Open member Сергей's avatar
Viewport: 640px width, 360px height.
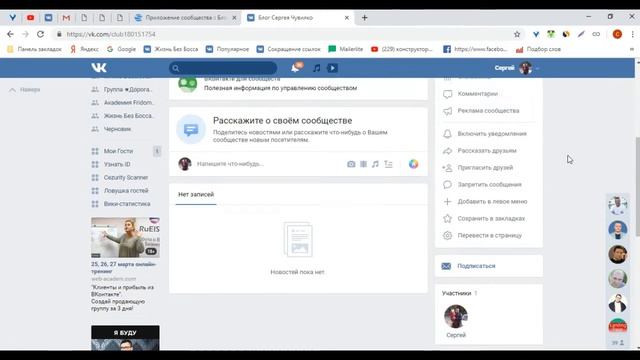point(456,316)
